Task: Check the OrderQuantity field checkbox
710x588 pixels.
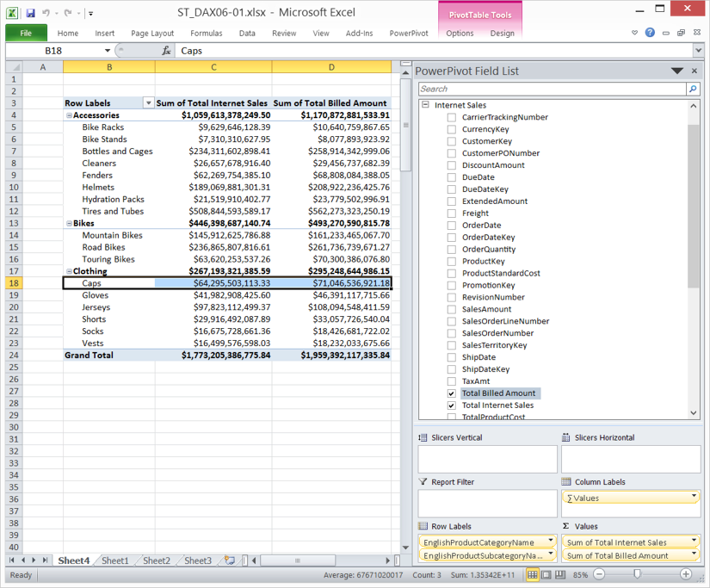Action: click(452, 250)
